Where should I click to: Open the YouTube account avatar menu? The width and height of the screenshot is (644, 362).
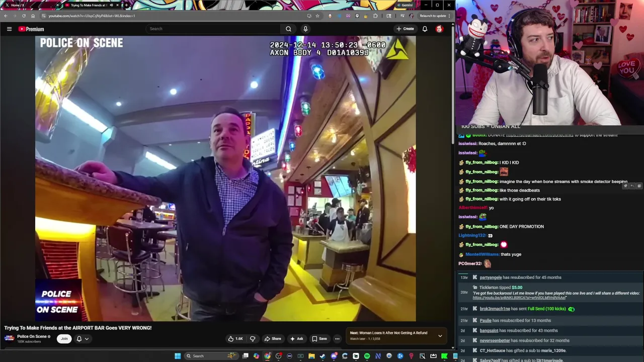pos(439,29)
